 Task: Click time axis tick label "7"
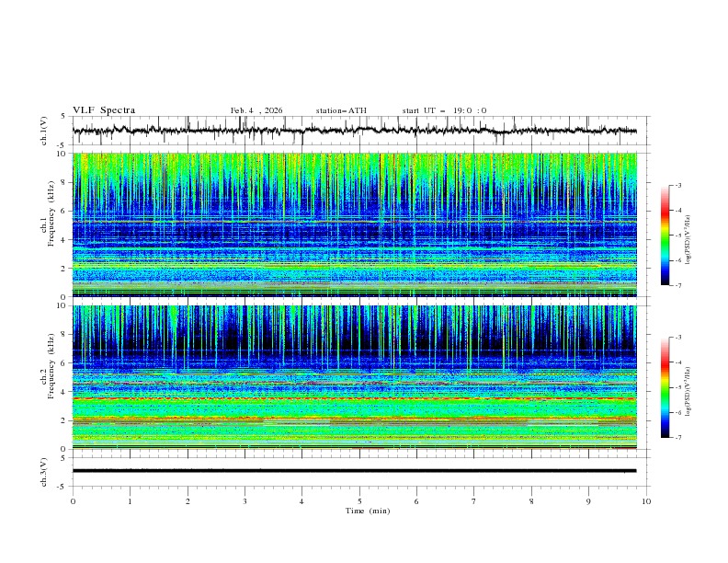click(474, 501)
